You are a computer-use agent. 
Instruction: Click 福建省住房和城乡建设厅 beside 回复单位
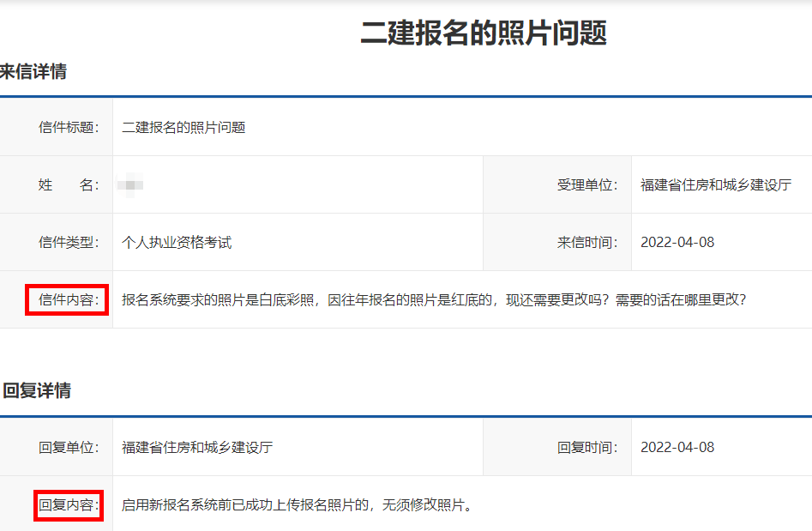[197, 447]
